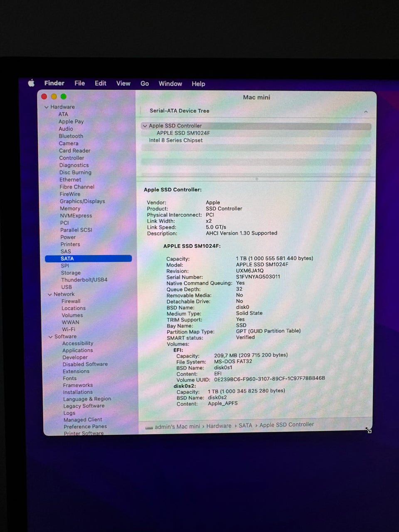Select Locations under Network
Viewport: 399px width, 532px height.
point(74,308)
